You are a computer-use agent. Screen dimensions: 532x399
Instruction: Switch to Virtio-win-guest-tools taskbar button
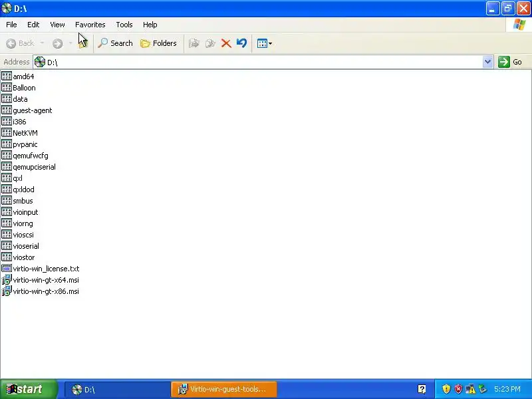pyautogui.click(x=224, y=389)
